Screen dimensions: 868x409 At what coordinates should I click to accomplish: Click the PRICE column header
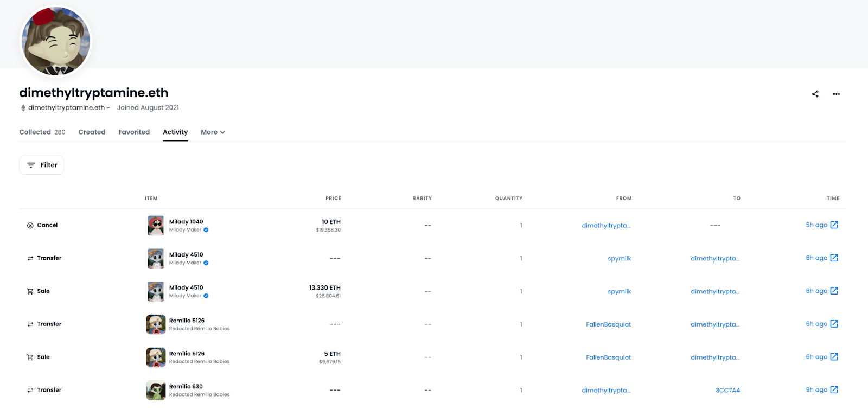click(333, 199)
